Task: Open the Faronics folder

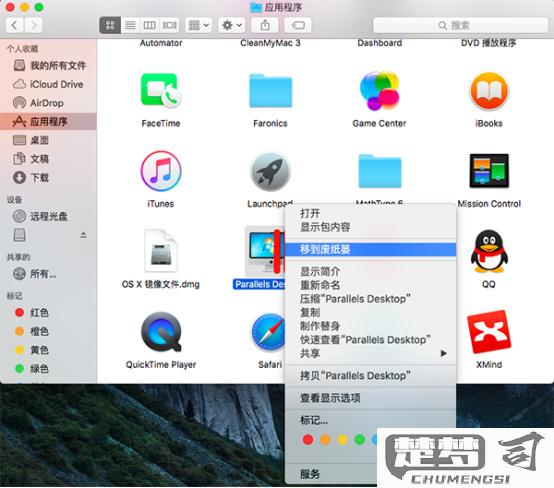Action: tap(270, 90)
